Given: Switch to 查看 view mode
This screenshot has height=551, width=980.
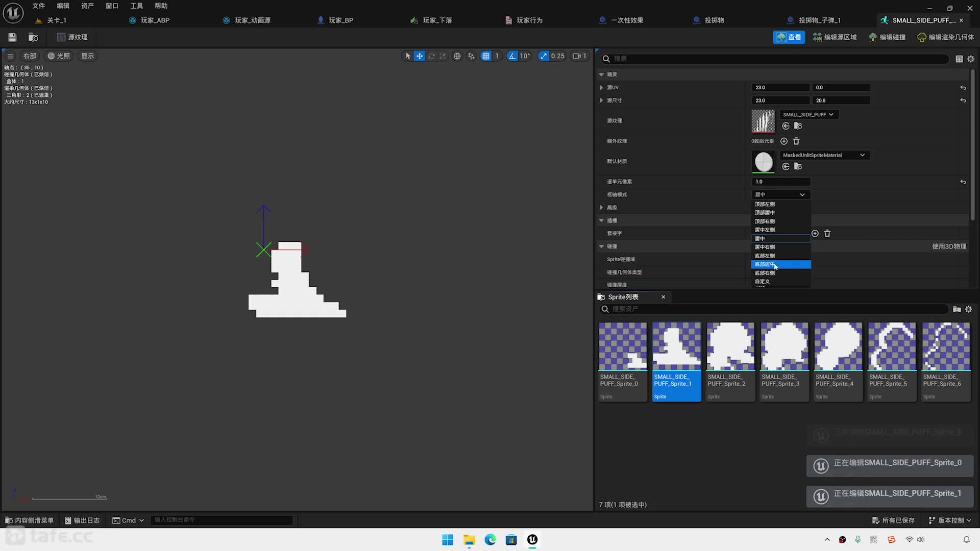Looking at the screenshot, I should click(789, 37).
